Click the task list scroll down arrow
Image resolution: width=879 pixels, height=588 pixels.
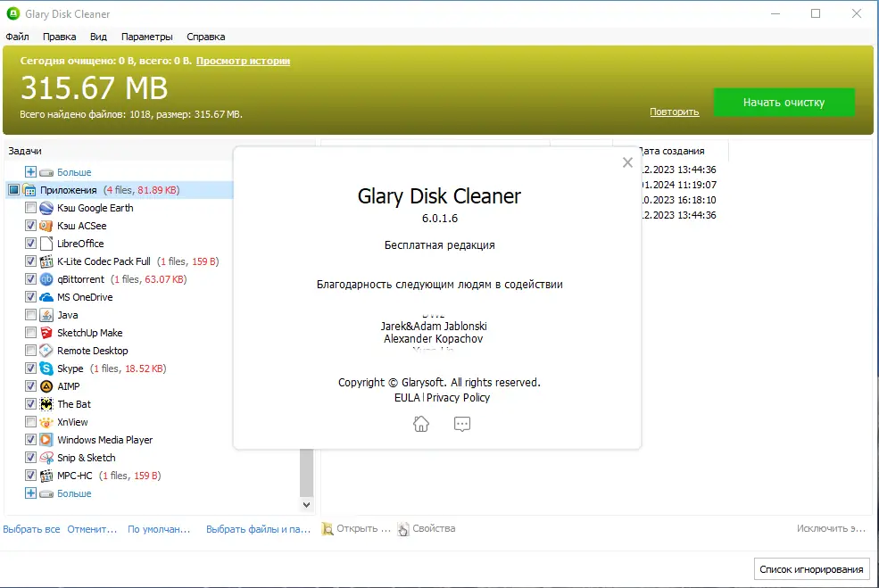coord(307,504)
